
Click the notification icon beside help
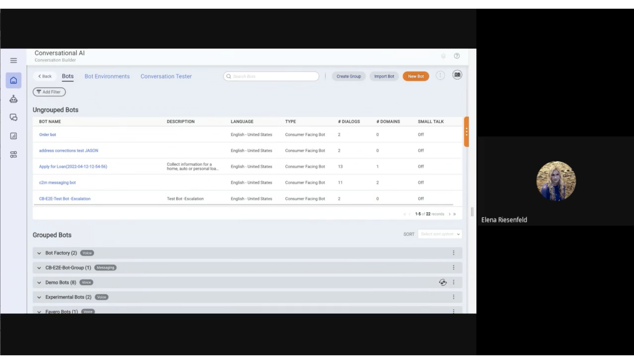click(443, 56)
